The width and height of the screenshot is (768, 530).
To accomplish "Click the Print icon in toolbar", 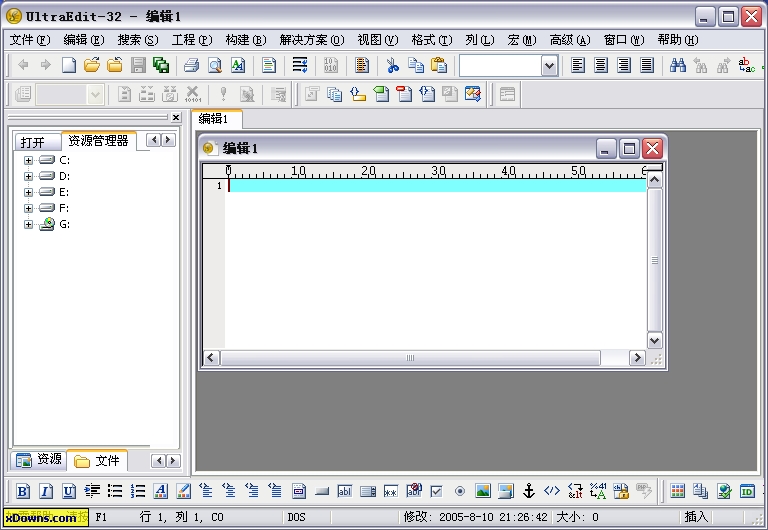I will tap(191, 65).
